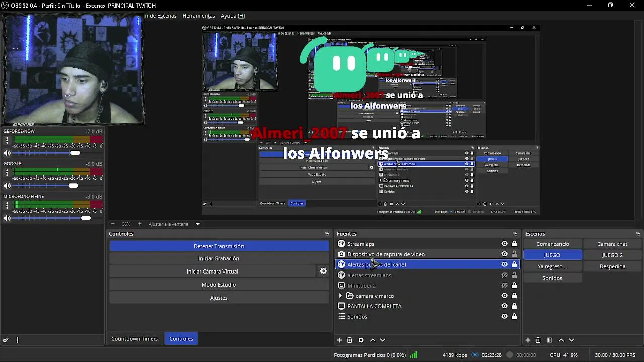Open preview scaling dropdown arrow
The height and width of the screenshot is (362, 644).
(198, 224)
